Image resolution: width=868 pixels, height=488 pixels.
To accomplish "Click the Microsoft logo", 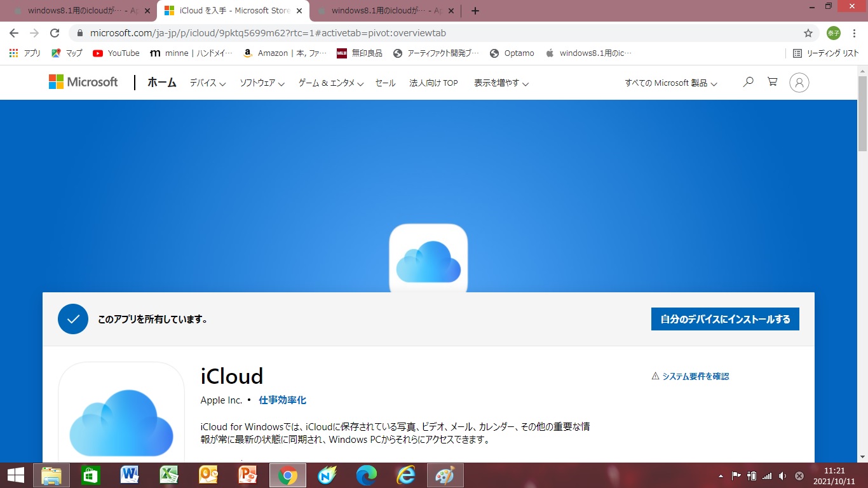I will coord(83,82).
